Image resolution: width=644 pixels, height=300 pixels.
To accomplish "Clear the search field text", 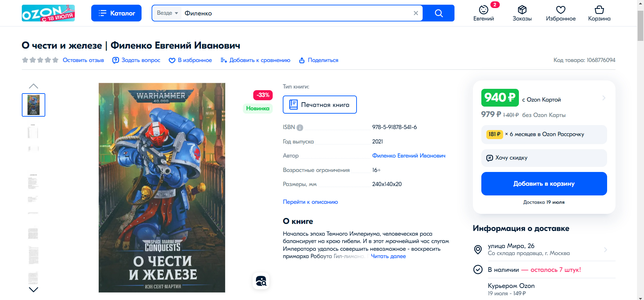I will tap(416, 13).
